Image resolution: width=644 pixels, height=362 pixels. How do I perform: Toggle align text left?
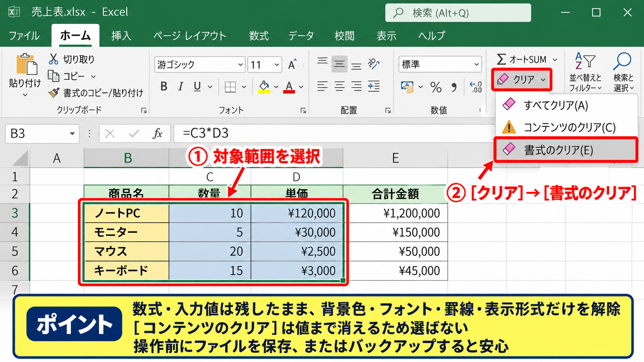coord(322,87)
